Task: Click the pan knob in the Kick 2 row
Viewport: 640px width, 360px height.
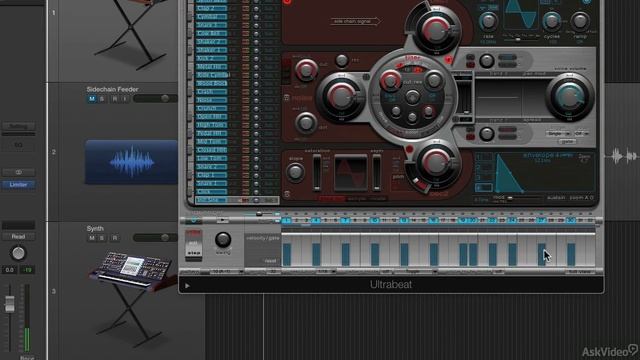Action: point(256,58)
